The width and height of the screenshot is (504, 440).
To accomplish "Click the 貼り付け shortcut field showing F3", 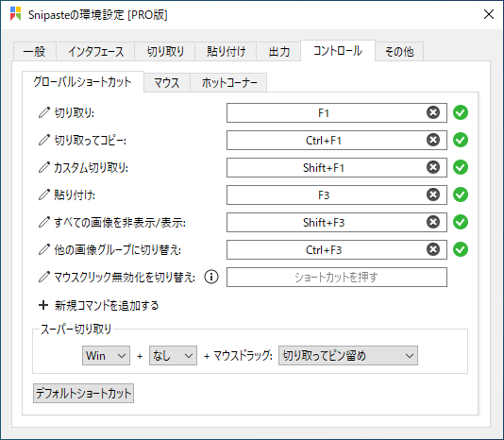I will tap(337, 195).
